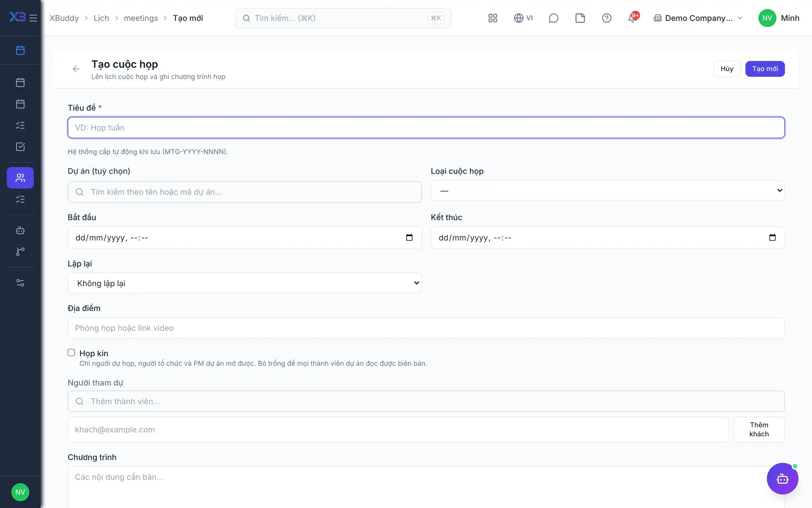Toggle the hamburger menu beside the XB logo
Viewport: 812px width, 508px height.
33,18
